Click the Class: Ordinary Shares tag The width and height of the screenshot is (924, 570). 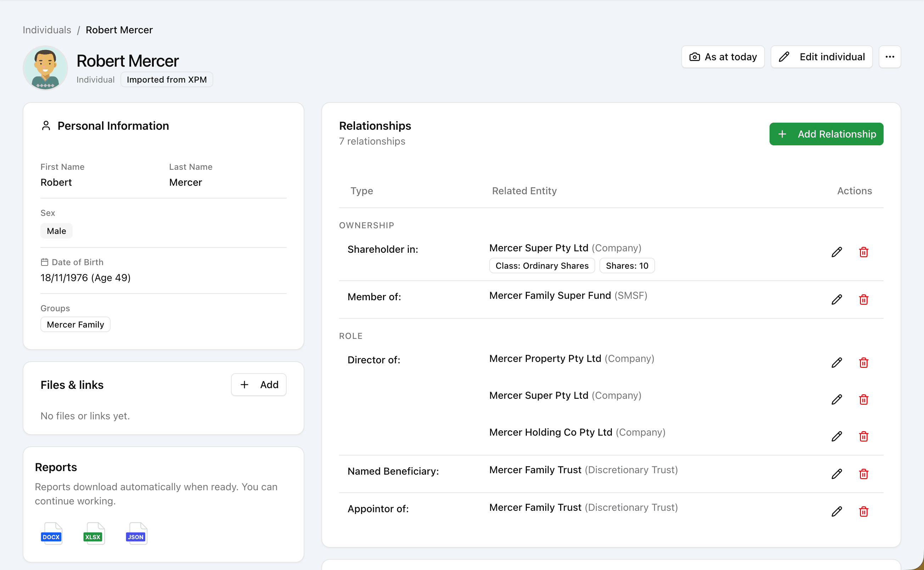click(542, 266)
